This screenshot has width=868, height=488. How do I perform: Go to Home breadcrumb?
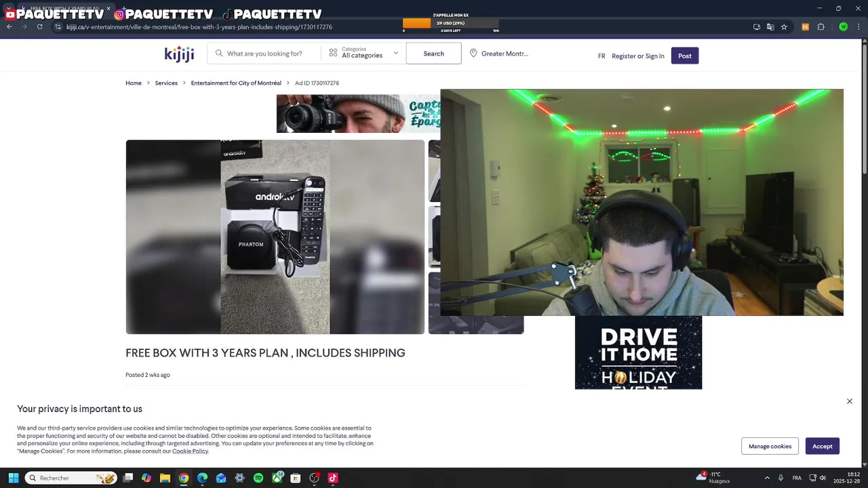pos(134,83)
